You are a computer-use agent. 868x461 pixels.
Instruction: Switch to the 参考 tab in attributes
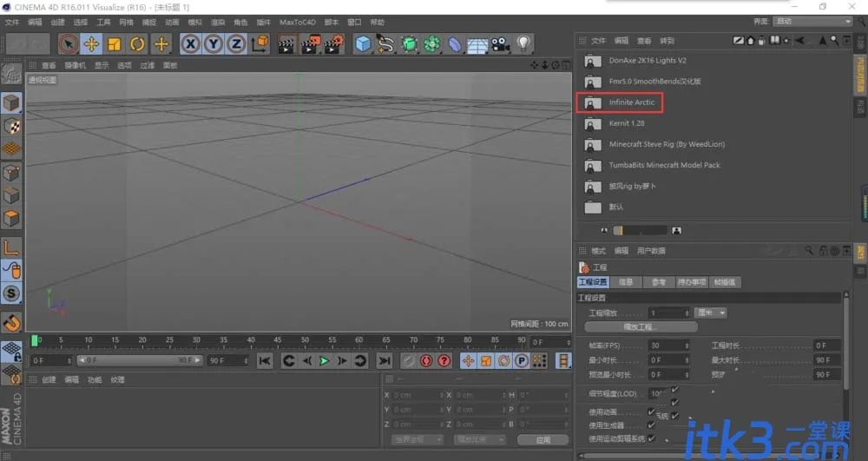point(659,282)
